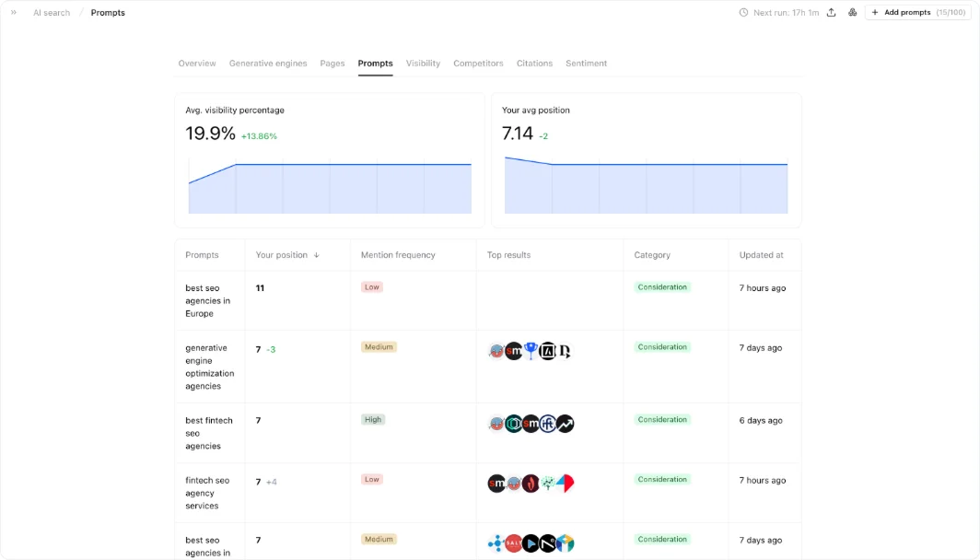Click '7 hours ago' in Europe agencies row
The height and width of the screenshot is (560, 980).
coord(763,288)
